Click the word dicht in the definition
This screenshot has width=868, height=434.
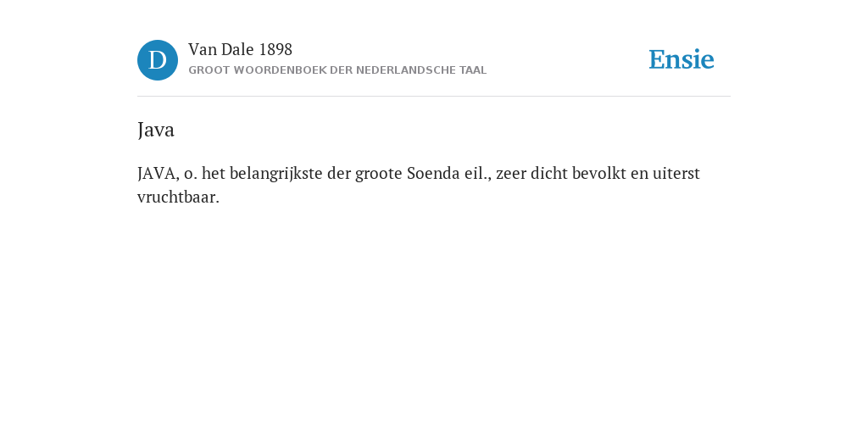(549, 174)
